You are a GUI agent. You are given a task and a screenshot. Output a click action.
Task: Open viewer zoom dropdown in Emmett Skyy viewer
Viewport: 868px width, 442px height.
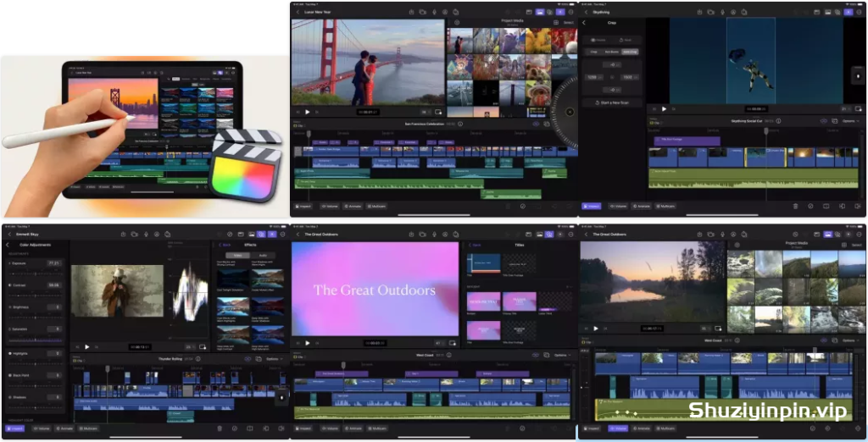(x=189, y=347)
